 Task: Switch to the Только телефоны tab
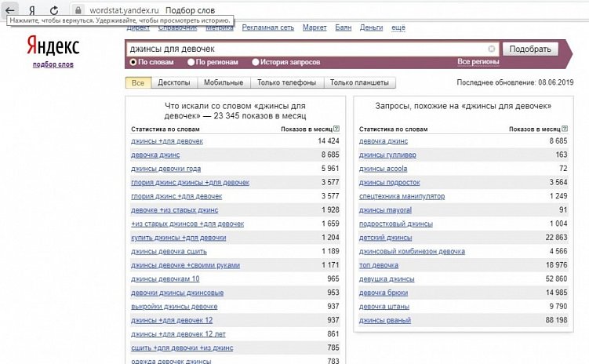tap(286, 82)
